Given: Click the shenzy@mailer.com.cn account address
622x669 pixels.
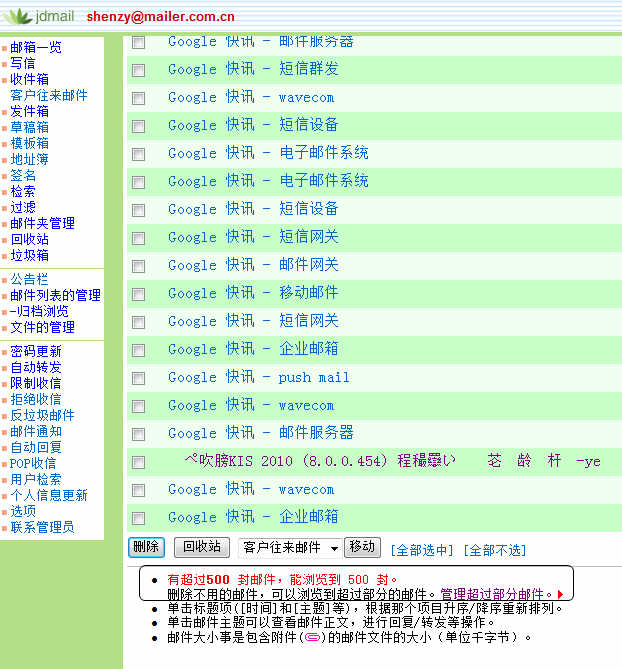Looking at the screenshot, I should 160,17.
